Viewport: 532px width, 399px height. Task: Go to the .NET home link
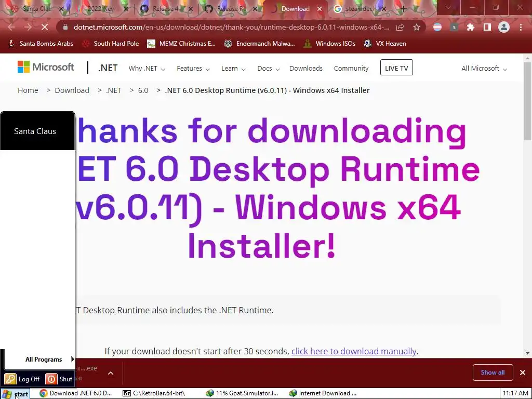pos(108,68)
